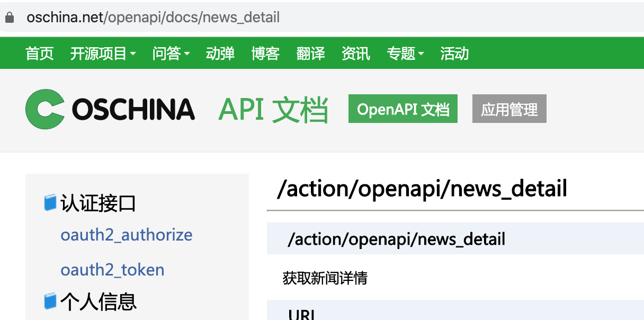Open 活动 in the top navigation
The width and height of the screenshot is (644, 320).
tap(454, 54)
